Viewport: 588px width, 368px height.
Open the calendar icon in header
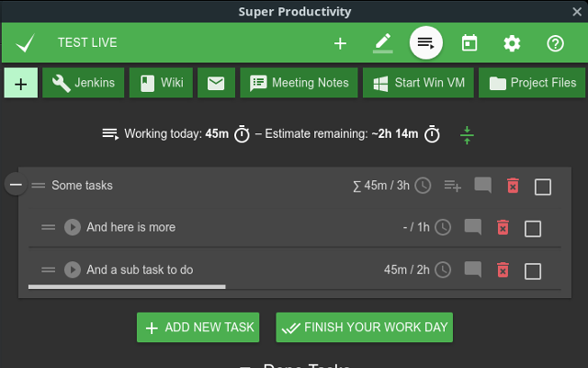tap(469, 43)
